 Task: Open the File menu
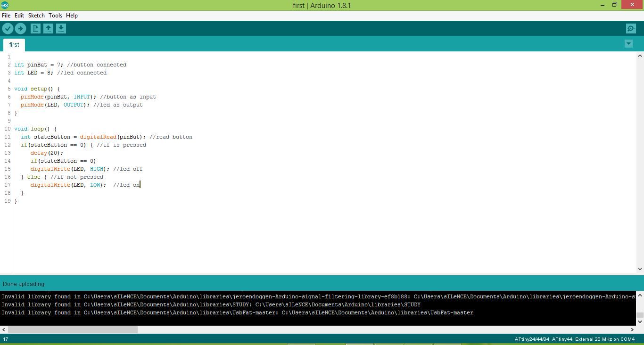6,16
